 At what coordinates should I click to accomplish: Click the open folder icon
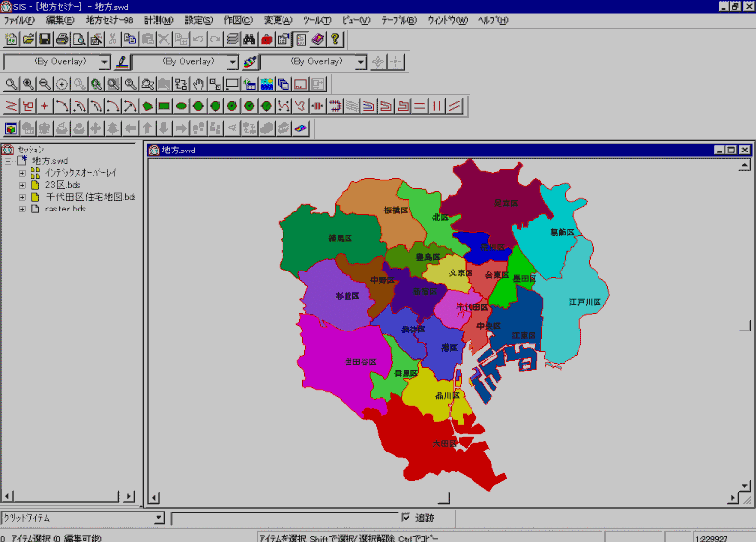coord(29,39)
